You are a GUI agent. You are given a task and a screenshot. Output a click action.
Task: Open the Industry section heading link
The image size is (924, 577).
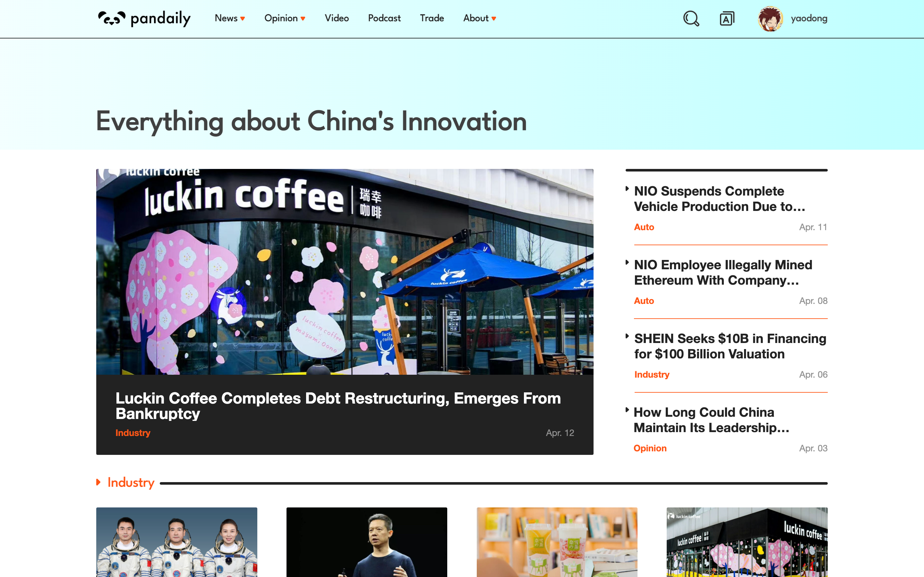tap(131, 482)
